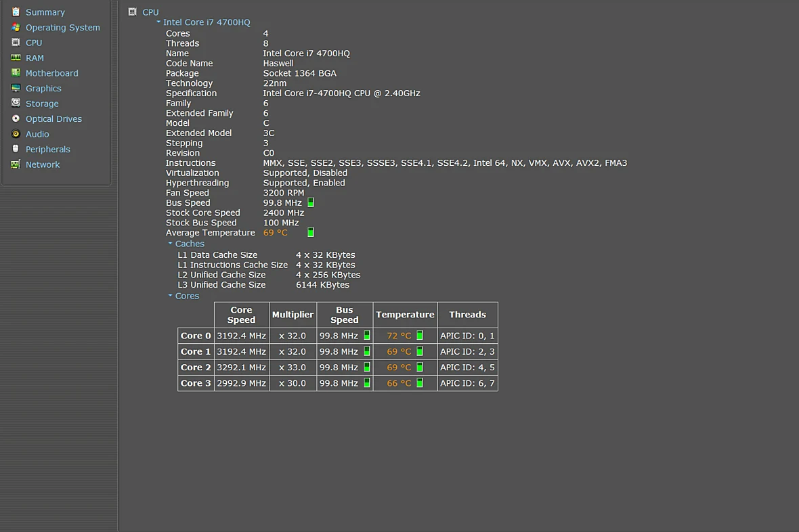Click the CPU heading text in main panel
The image size is (799, 532).
coord(150,12)
